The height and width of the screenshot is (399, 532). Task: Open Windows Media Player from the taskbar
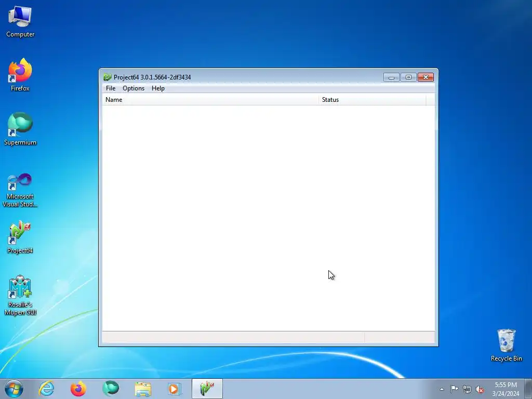[175, 389]
